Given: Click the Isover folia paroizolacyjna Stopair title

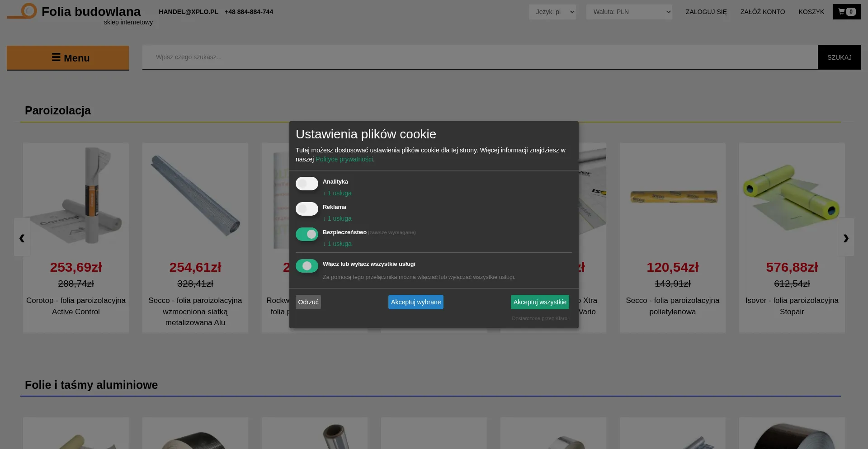Looking at the screenshot, I should [792, 306].
